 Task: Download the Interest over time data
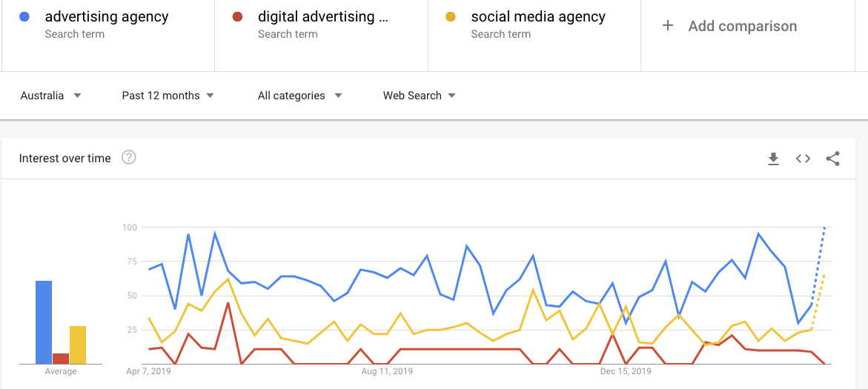click(773, 159)
